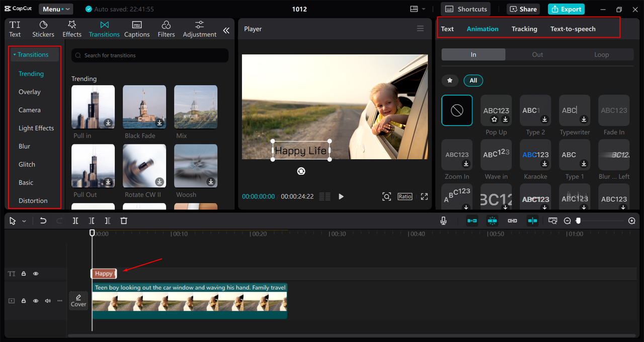Screen dimensions: 644x342
Task: Select the Glitch transitions category
Action: [x=27, y=164]
